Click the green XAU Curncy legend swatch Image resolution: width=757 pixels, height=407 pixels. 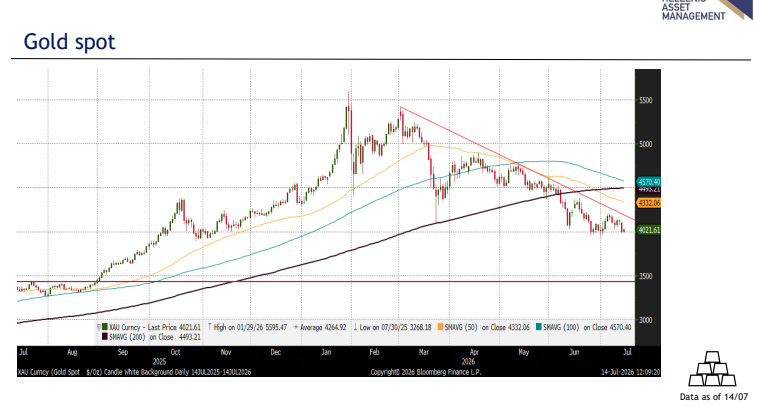[105, 327]
